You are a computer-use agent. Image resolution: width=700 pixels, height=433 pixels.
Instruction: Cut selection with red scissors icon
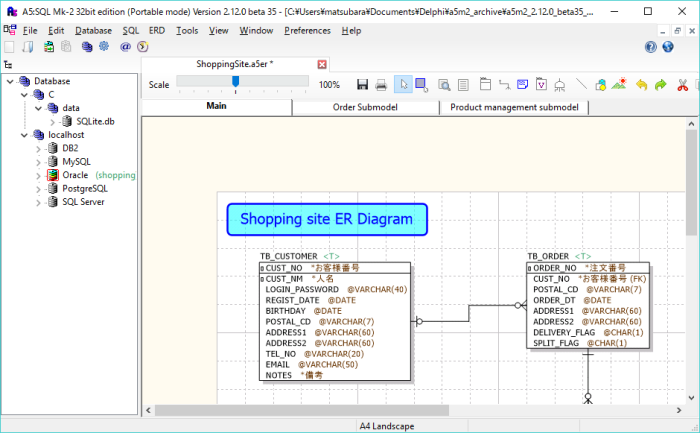[682, 85]
